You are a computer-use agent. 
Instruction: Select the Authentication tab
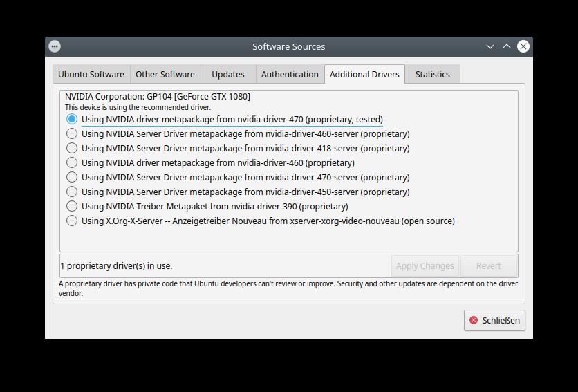(x=290, y=74)
